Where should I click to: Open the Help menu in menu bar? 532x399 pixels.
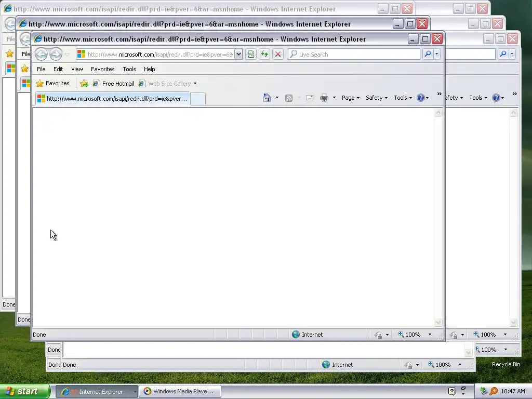click(x=149, y=69)
